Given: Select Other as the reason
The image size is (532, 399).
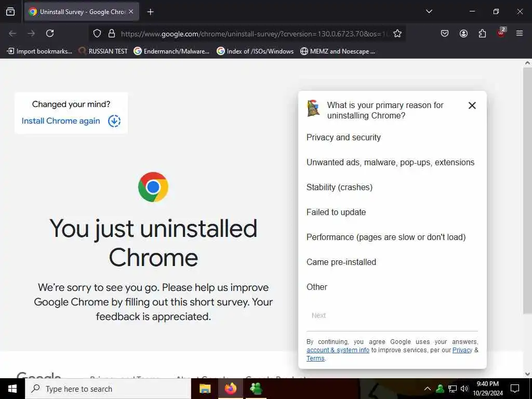Looking at the screenshot, I should [x=316, y=287].
